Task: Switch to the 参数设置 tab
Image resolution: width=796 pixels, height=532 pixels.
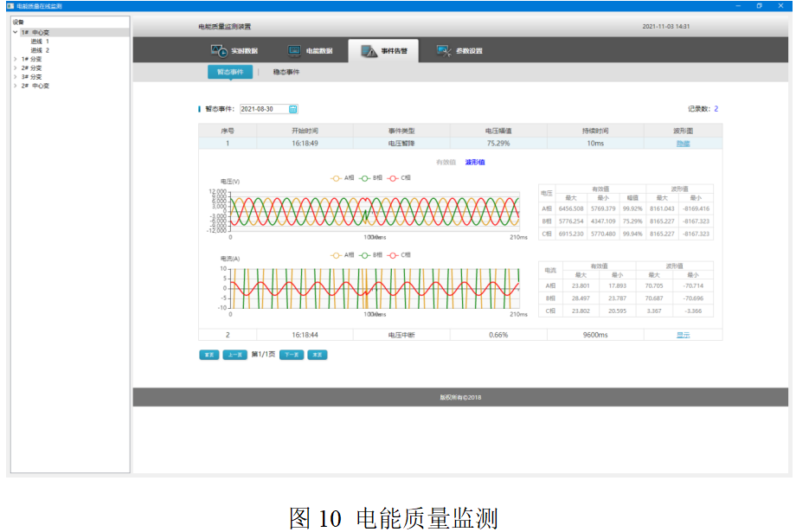Action: click(459, 51)
